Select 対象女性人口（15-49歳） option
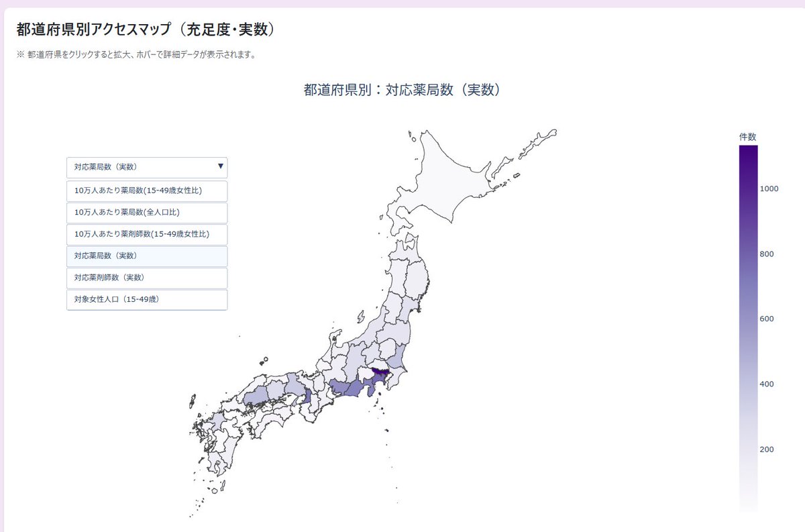 coord(147,299)
